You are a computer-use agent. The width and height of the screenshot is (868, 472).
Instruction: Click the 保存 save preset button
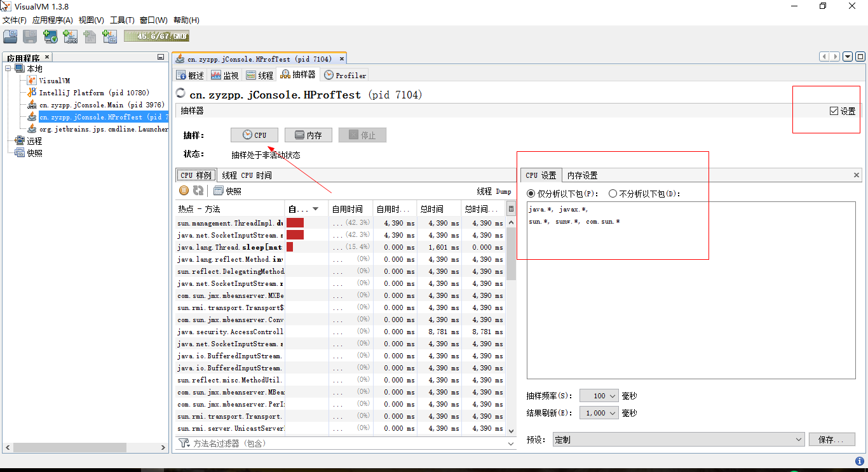(x=832, y=439)
